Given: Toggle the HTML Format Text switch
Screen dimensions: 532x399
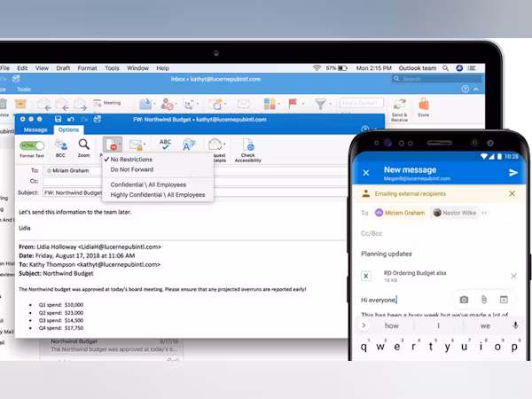Looking at the screenshot, I should point(33,145).
